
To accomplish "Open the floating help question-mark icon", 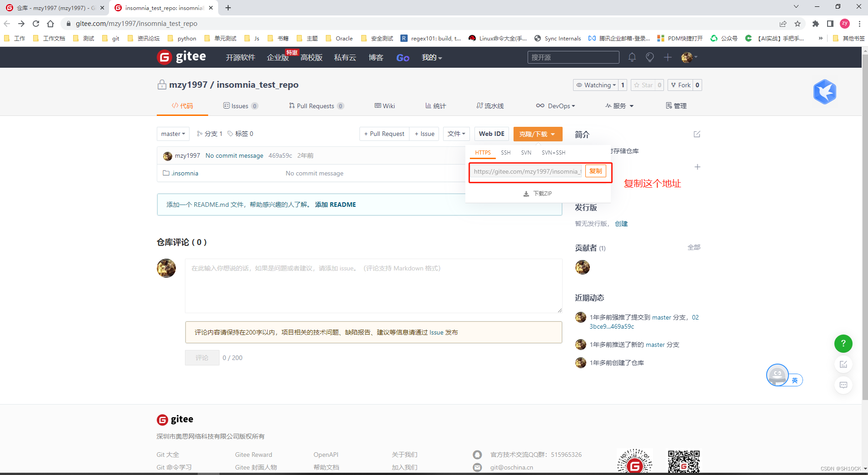I will 843,344.
